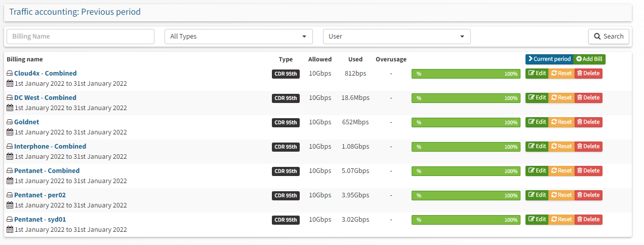This screenshot has height=245, width=644.
Task: Add a new bill
Action: (589, 59)
